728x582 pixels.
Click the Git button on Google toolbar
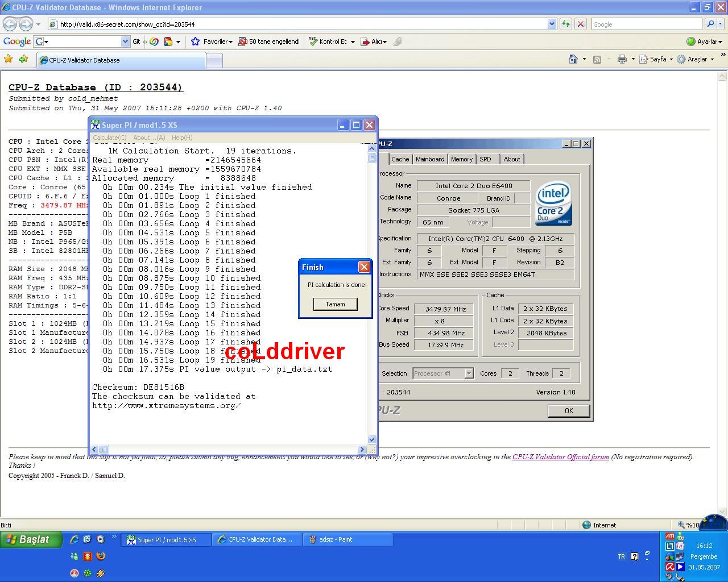pos(136,41)
